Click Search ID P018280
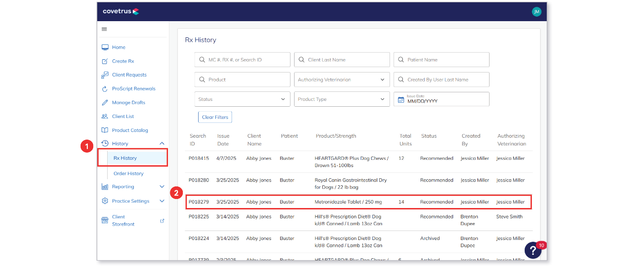 tap(199, 180)
